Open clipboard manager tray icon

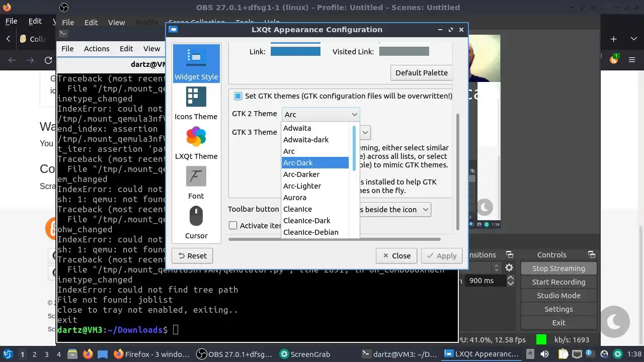point(564,354)
